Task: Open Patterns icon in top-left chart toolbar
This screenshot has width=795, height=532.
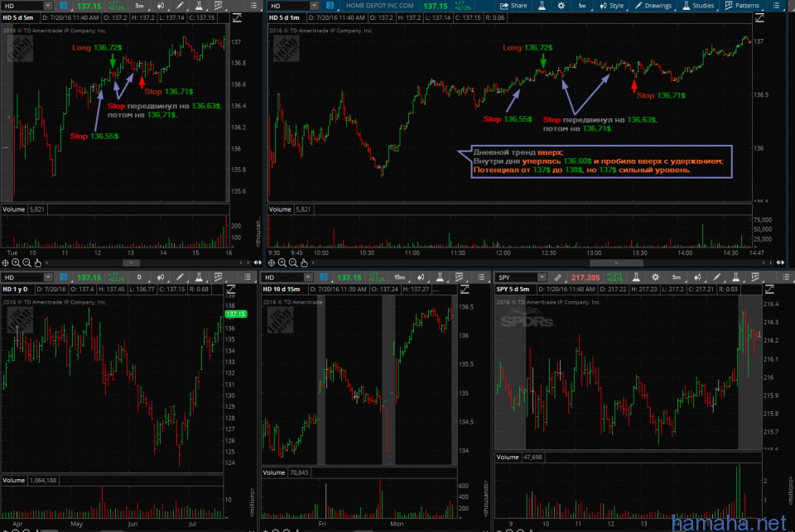Action: 218,6
